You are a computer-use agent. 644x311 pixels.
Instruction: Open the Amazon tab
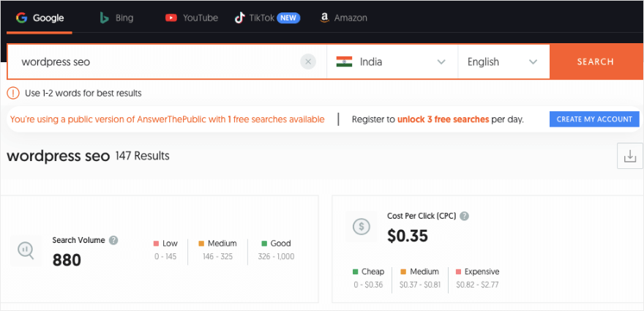(x=343, y=18)
